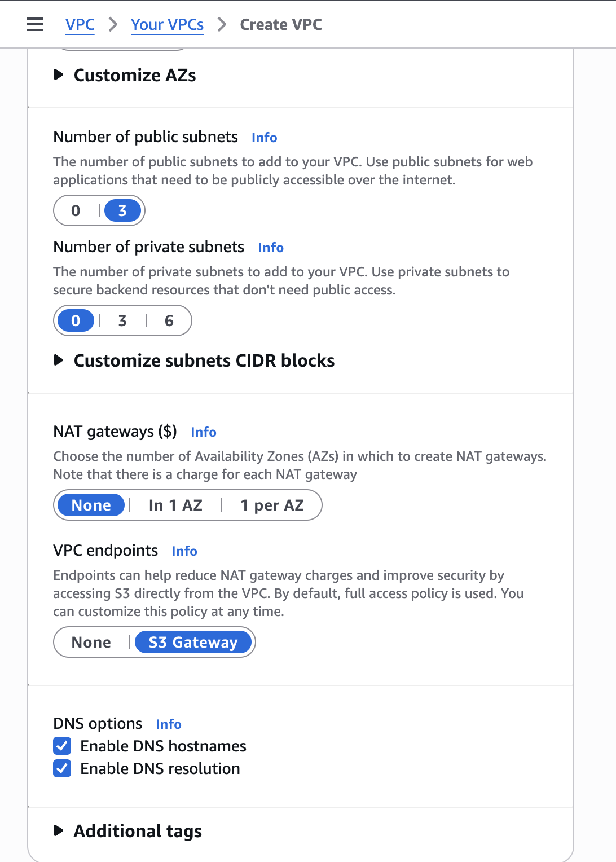This screenshot has width=616, height=862.
Task: Open Info for NAT gateways
Action: click(x=204, y=432)
